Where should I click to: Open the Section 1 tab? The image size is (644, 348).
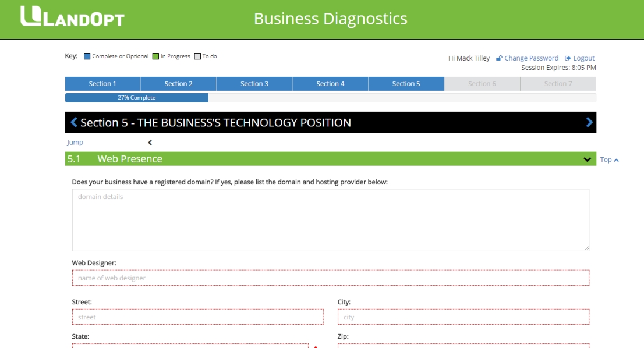click(x=102, y=84)
